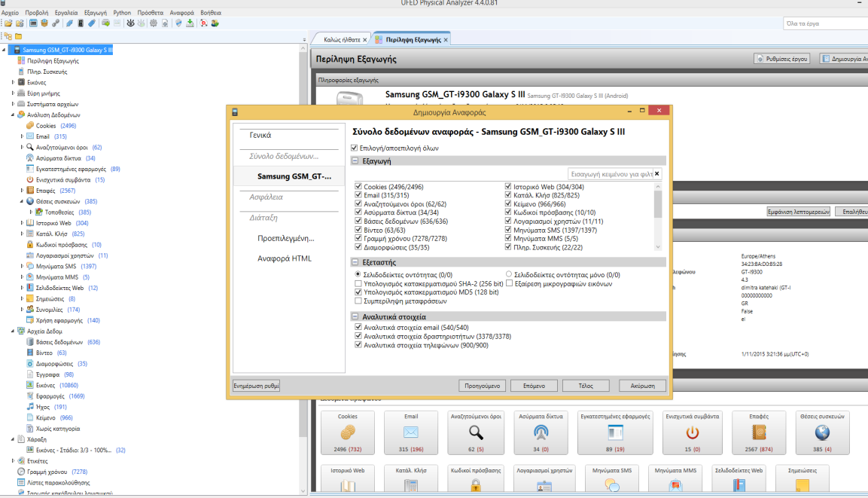Click the open folder icon in the toolbar

[8, 23]
